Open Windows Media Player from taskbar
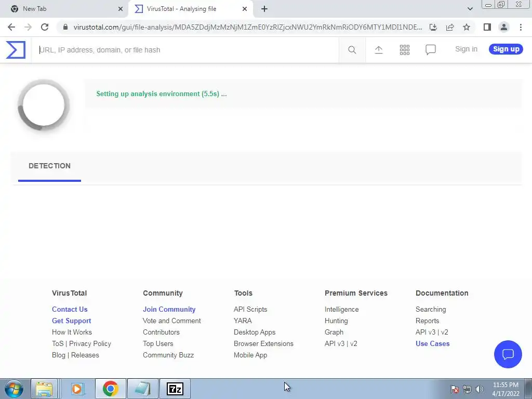 77,389
